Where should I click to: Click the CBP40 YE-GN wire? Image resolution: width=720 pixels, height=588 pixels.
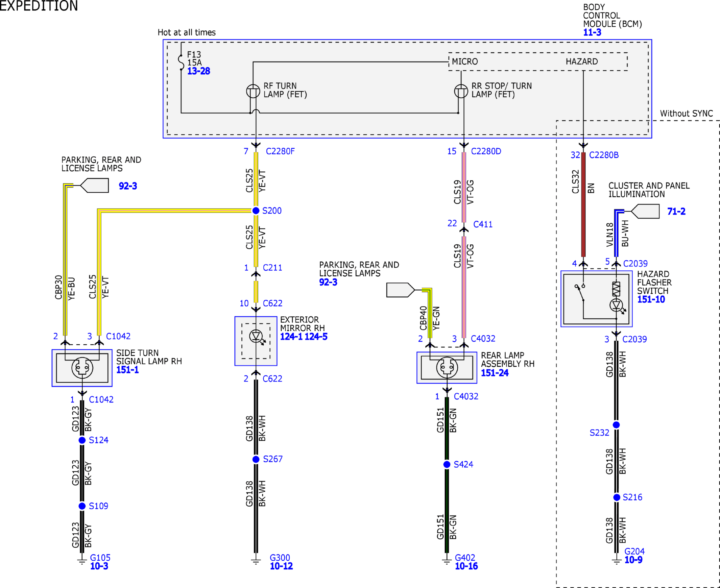[x=430, y=313]
